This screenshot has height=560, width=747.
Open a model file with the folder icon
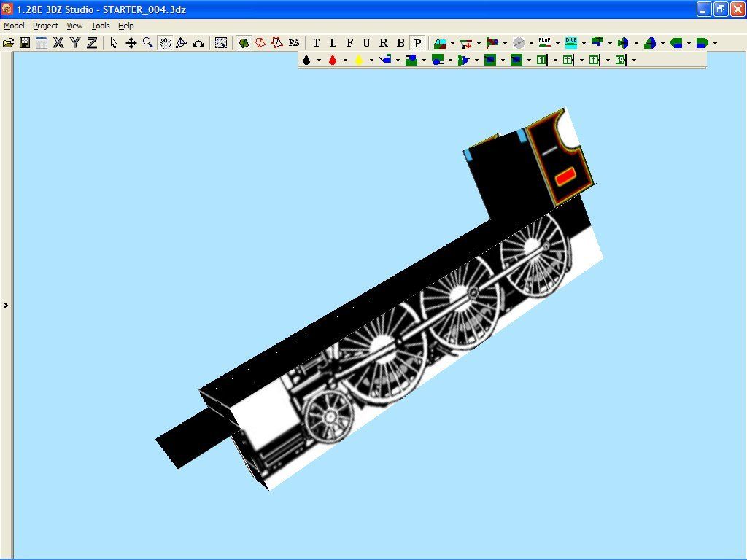pos(8,43)
